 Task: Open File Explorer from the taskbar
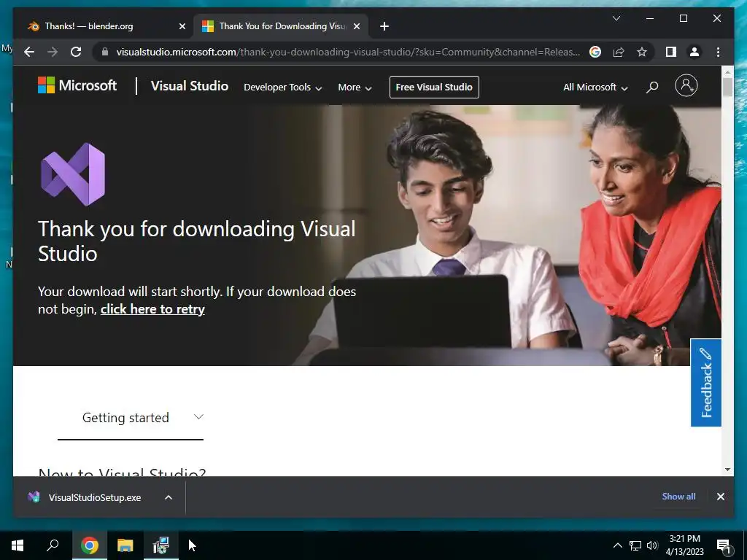pos(125,545)
